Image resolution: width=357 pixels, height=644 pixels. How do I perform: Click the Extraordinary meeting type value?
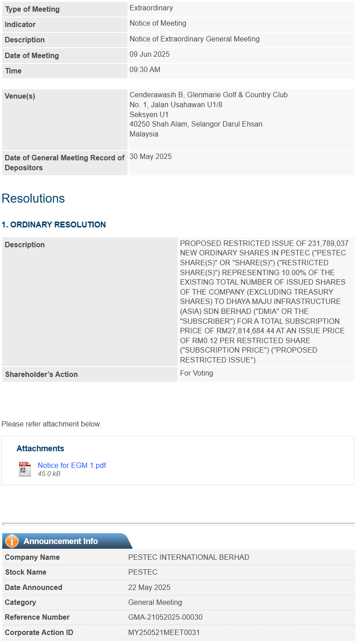point(151,8)
